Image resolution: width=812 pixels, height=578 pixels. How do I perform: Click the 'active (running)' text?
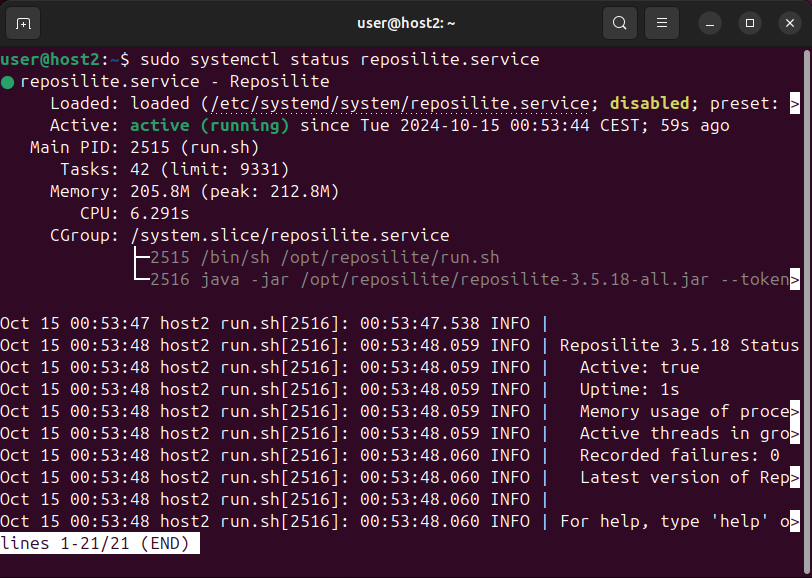click(x=210, y=125)
